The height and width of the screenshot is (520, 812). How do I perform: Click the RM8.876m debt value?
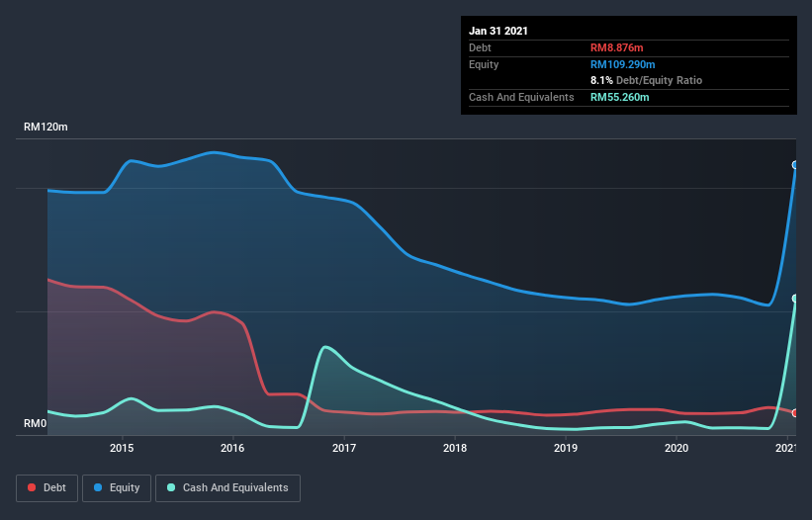pyautogui.click(x=617, y=47)
